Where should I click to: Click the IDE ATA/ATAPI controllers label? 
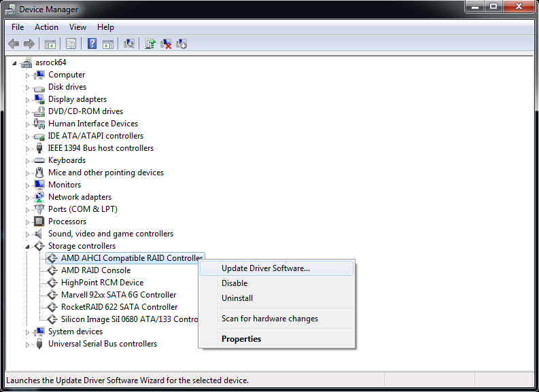96,136
